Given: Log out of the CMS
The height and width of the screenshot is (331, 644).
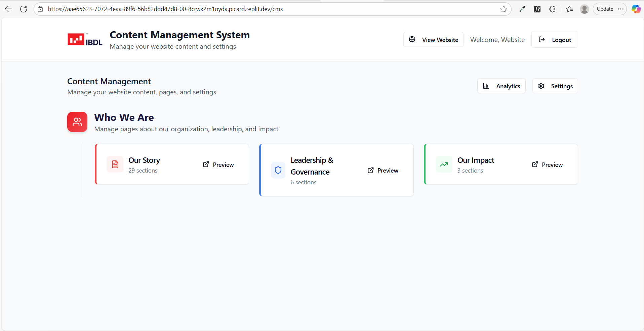Looking at the screenshot, I should tap(554, 40).
